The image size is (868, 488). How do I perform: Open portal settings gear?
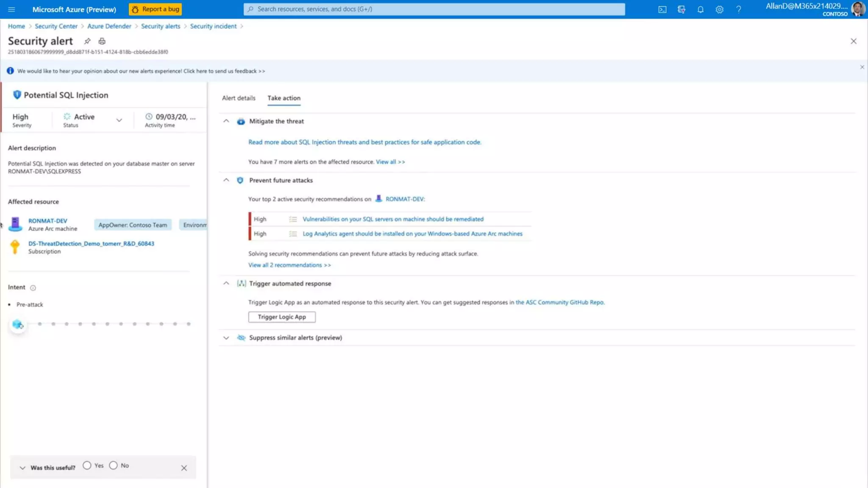click(719, 9)
